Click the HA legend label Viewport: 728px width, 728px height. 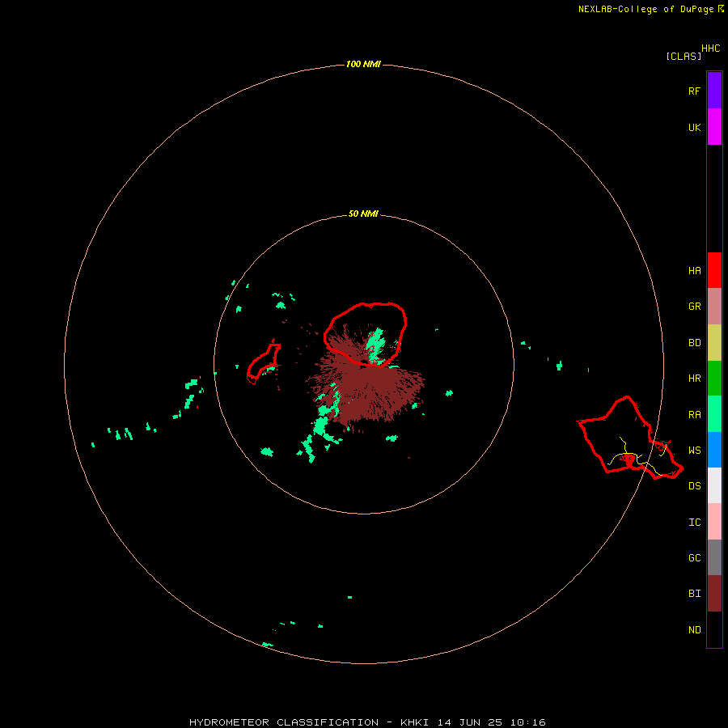(x=694, y=270)
